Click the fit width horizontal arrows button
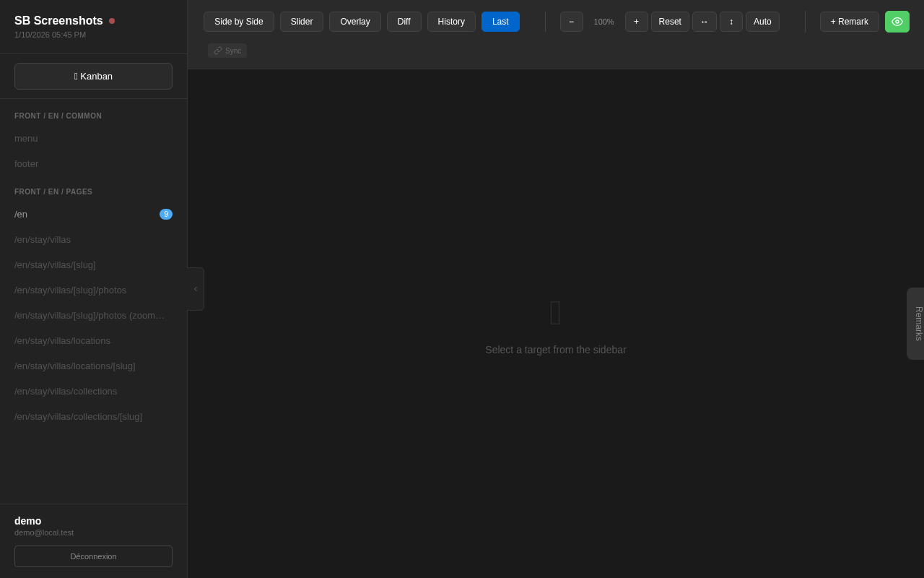This screenshot has height=578, width=924. click(x=705, y=22)
